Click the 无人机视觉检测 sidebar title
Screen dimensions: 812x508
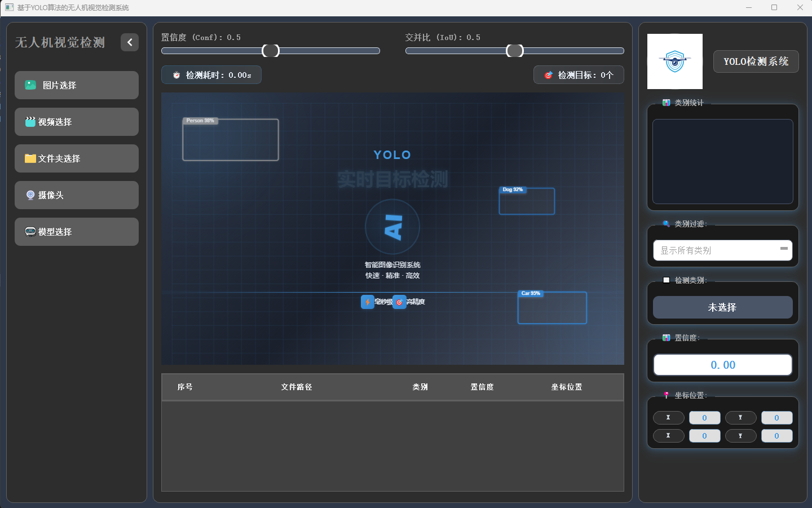click(60, 43)
